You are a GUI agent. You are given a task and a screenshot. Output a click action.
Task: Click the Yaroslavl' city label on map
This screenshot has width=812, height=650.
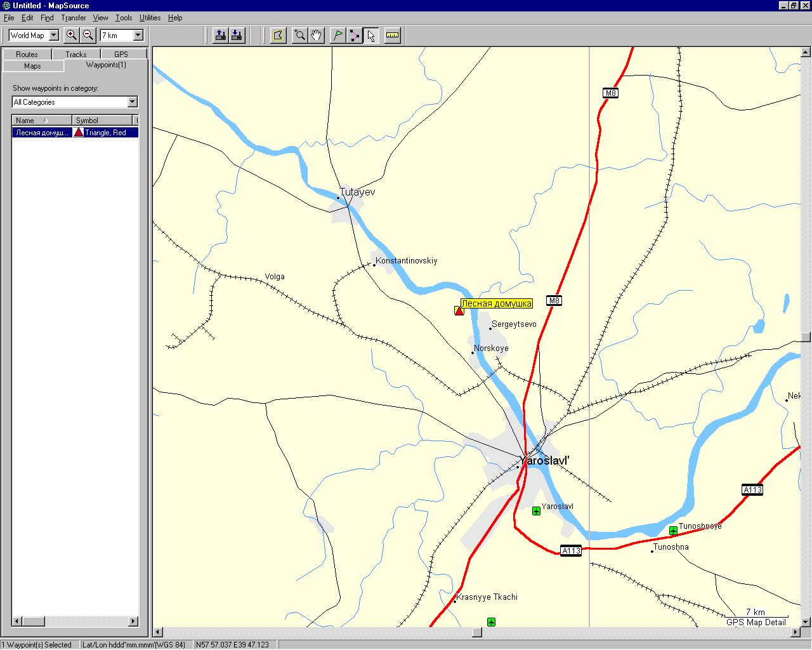544,461
